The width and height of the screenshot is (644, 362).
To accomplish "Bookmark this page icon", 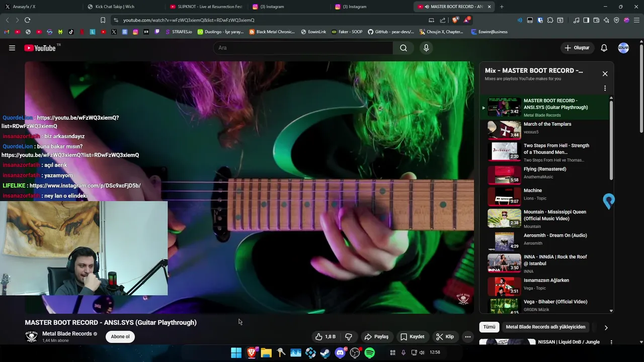I will [x=103, y=20].
